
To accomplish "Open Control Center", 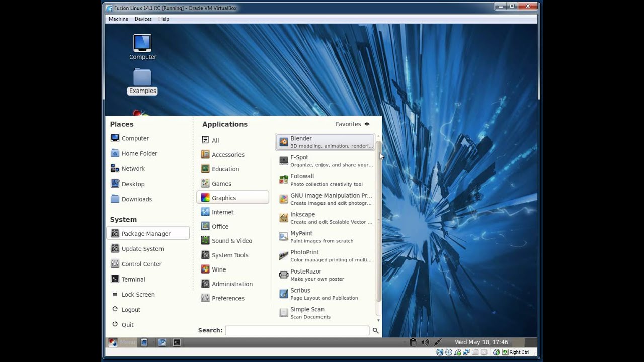I will pos(148,264).
